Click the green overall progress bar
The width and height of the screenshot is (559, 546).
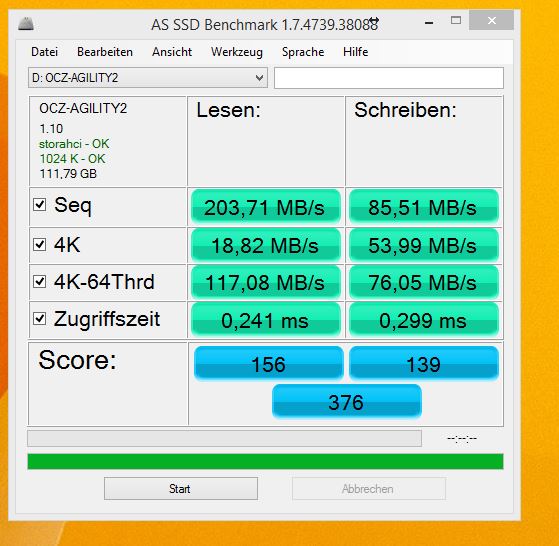tap(265, 461)
